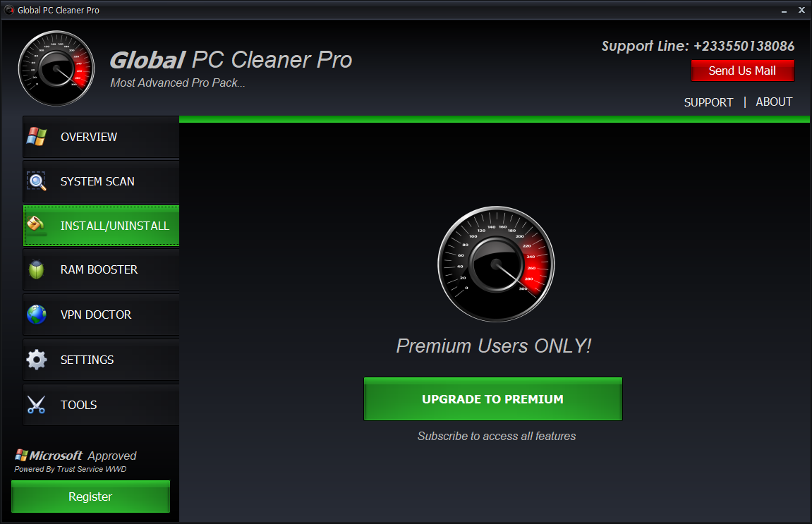Click the scissors Tools icon
Screen dimensions: 812x524
[36, 404]
